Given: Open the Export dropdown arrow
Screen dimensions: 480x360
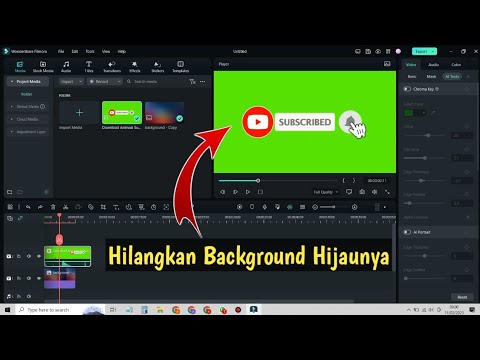Looking at the screenshot, I should tap(433, 51).
